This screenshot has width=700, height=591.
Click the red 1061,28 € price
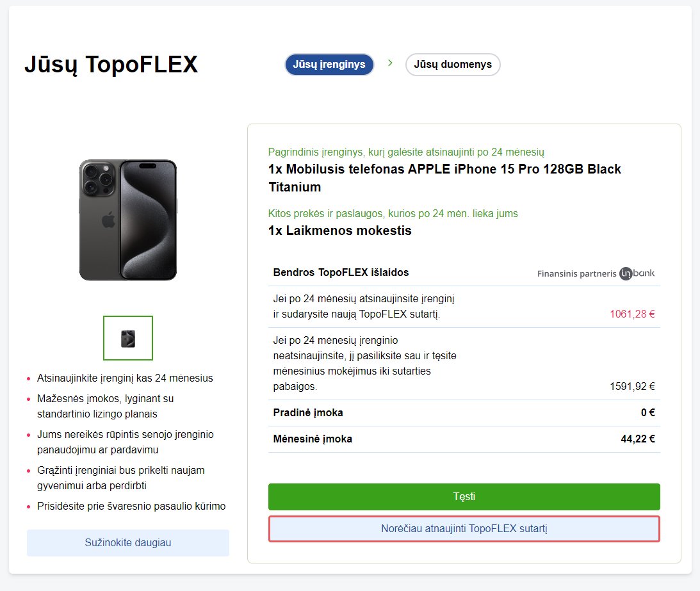(x=632, y=314)
